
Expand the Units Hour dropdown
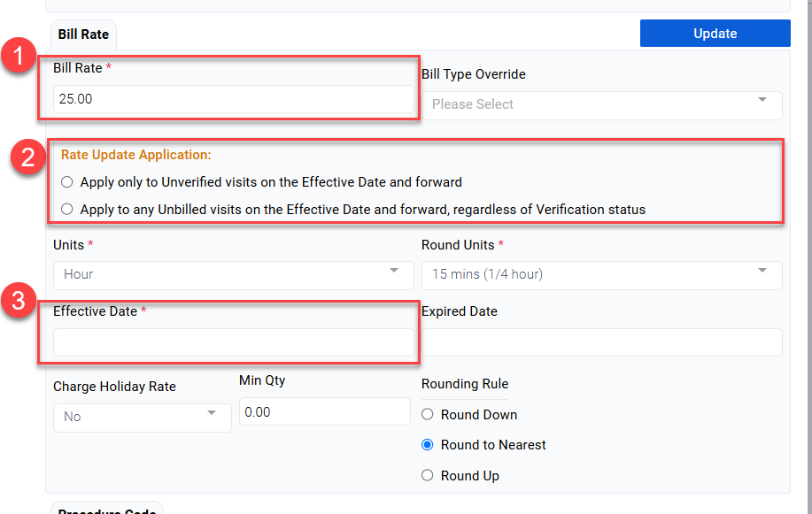(232, 274)
